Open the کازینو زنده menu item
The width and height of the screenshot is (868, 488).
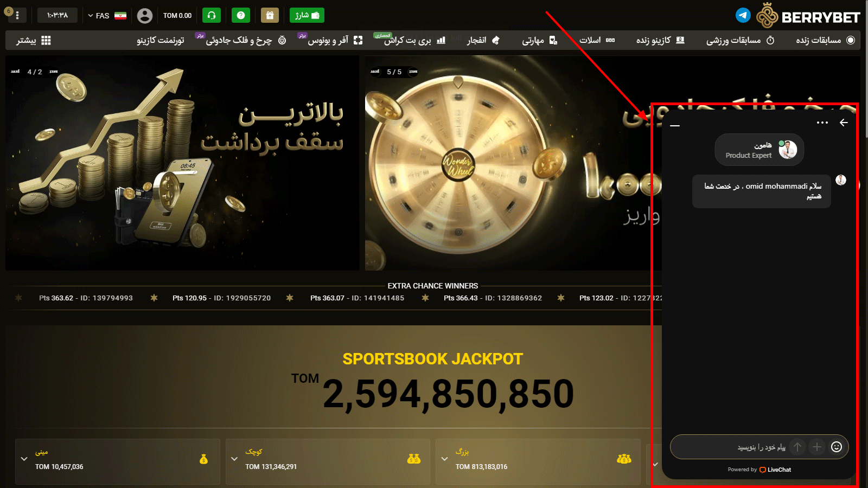(660, 40)
